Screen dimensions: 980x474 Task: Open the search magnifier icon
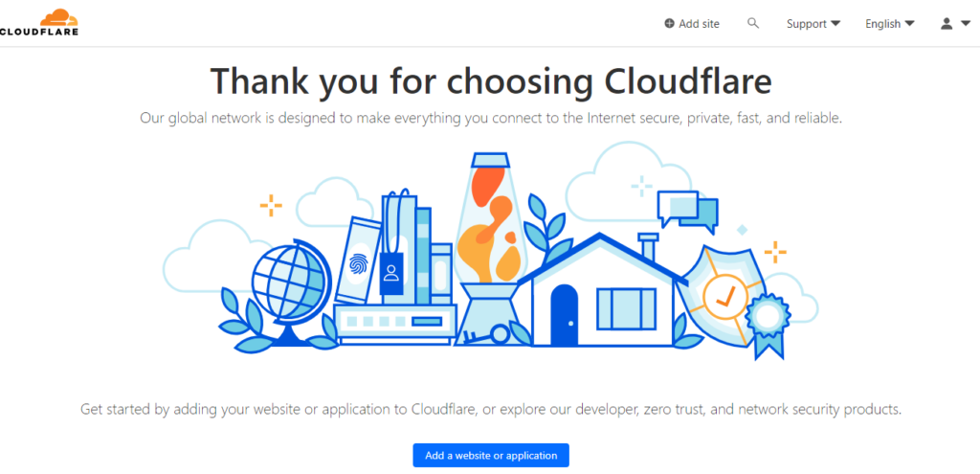(753, 23)
